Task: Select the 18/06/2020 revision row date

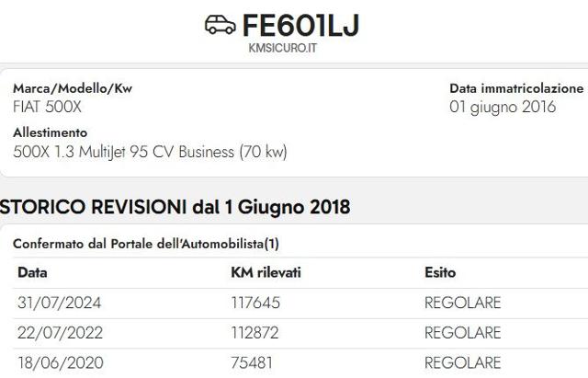Action: tap(61, 363)
